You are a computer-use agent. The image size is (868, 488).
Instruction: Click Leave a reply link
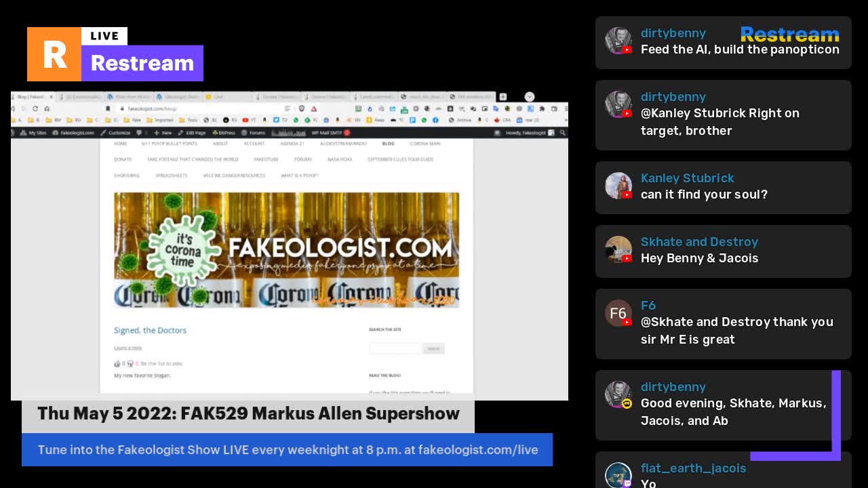127,348
